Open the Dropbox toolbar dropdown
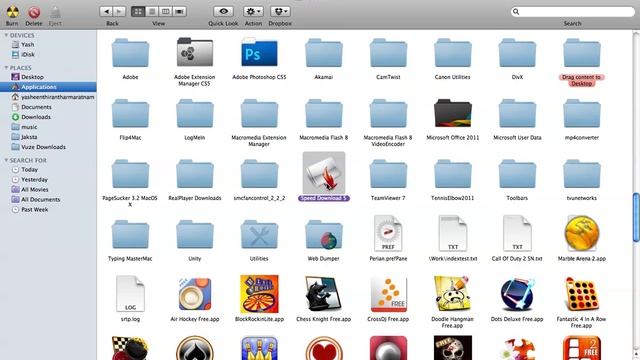 pyautogui.click(x=280, y=11)
